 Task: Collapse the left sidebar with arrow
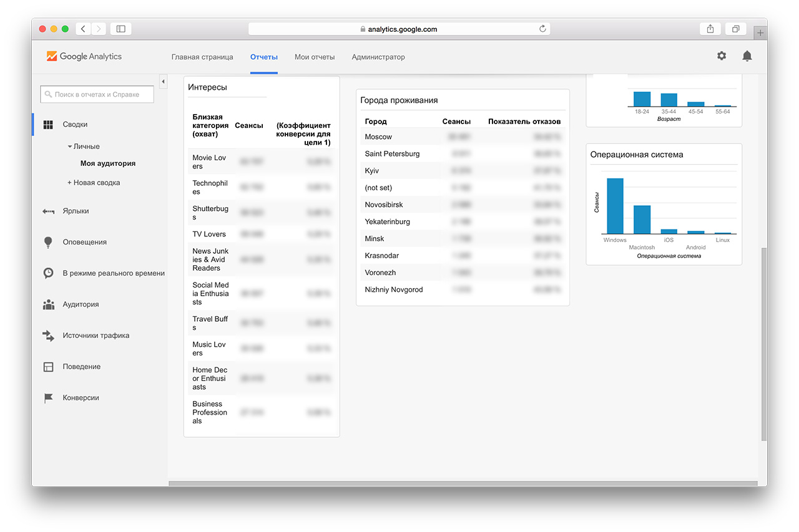click(163, 82)
